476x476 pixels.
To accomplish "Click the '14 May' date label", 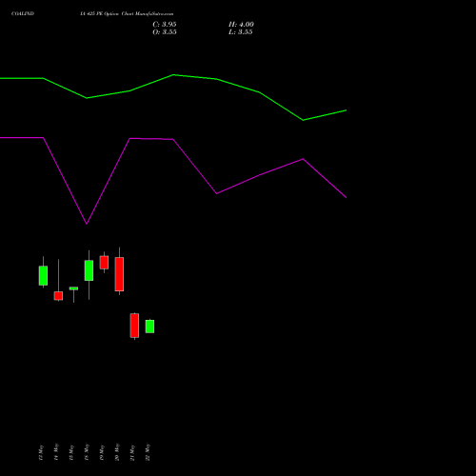I will coord(56,452).
